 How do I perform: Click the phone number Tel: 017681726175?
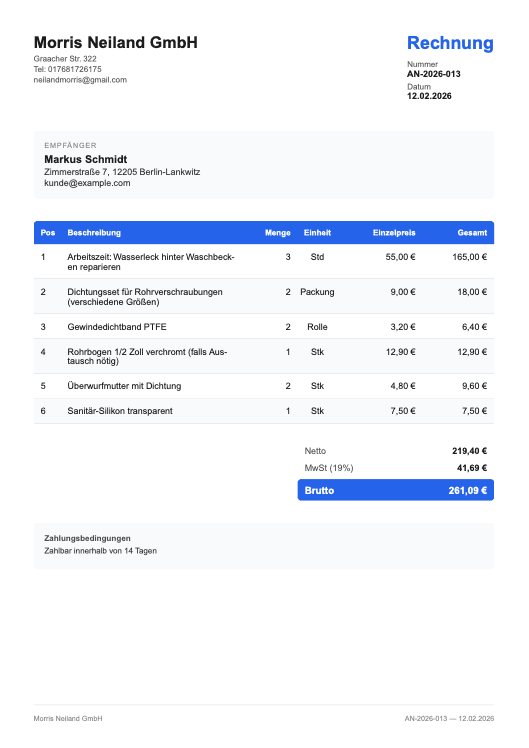pyautogui.click(x=67, y=69)
